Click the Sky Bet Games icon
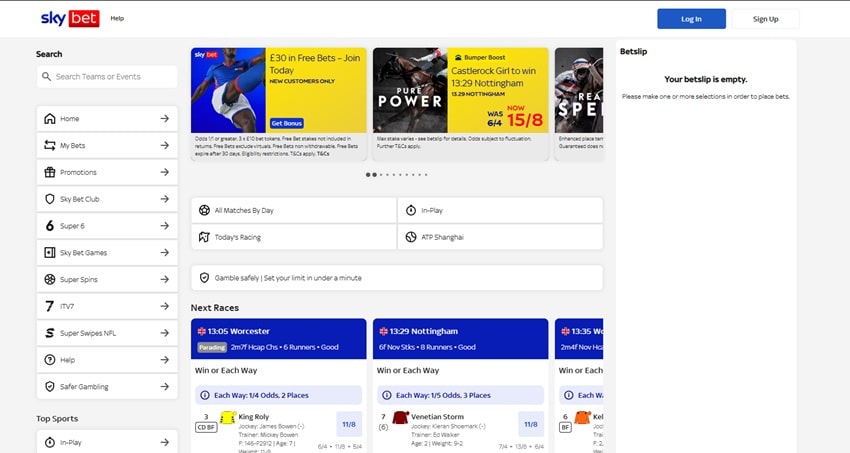 tap(49, 253)
